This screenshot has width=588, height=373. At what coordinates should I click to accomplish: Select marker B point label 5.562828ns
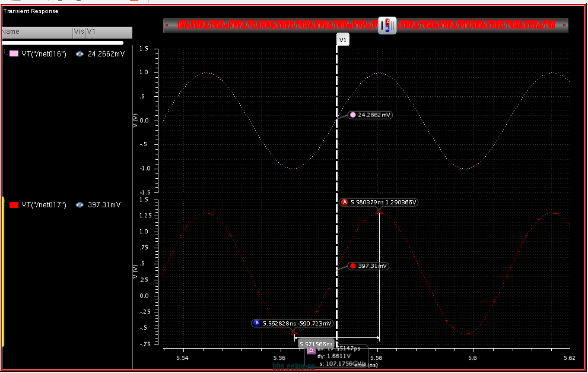pyautogui.click(x=292, y=324)
